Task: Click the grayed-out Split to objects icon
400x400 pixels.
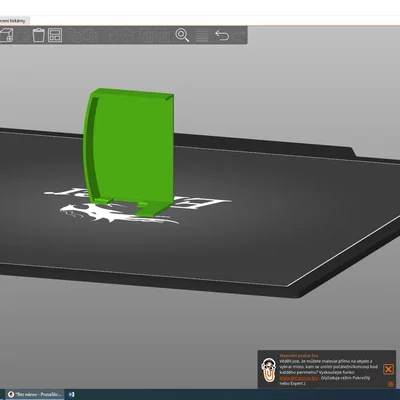Action: click(146, 35)
